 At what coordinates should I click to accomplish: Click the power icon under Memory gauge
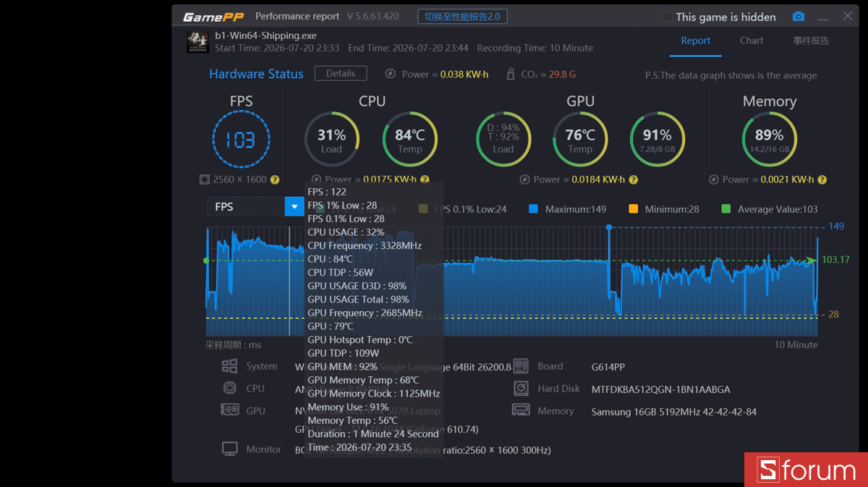714,179
